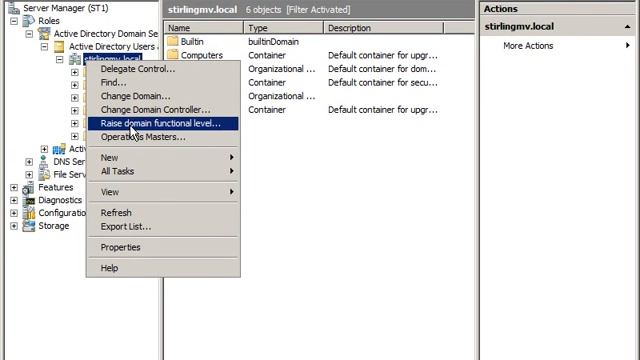
Task: Click the Diagnostics node icon
Action: click(29, 200)
